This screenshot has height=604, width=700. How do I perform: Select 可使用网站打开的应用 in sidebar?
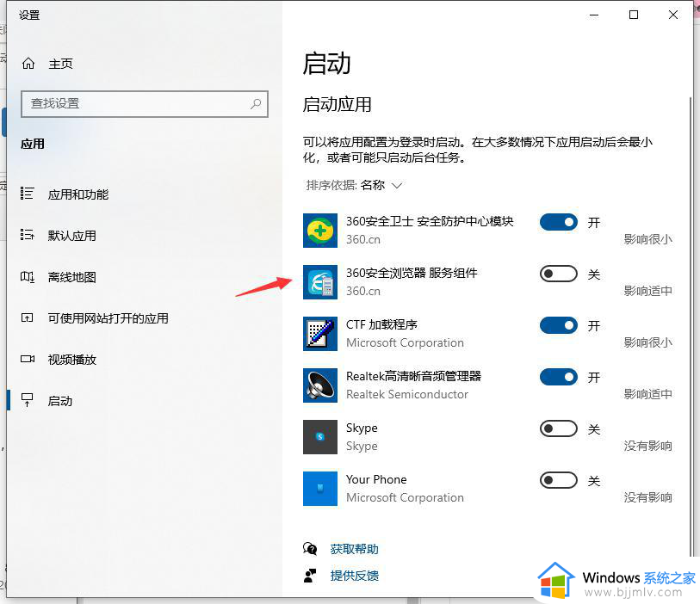108,318
